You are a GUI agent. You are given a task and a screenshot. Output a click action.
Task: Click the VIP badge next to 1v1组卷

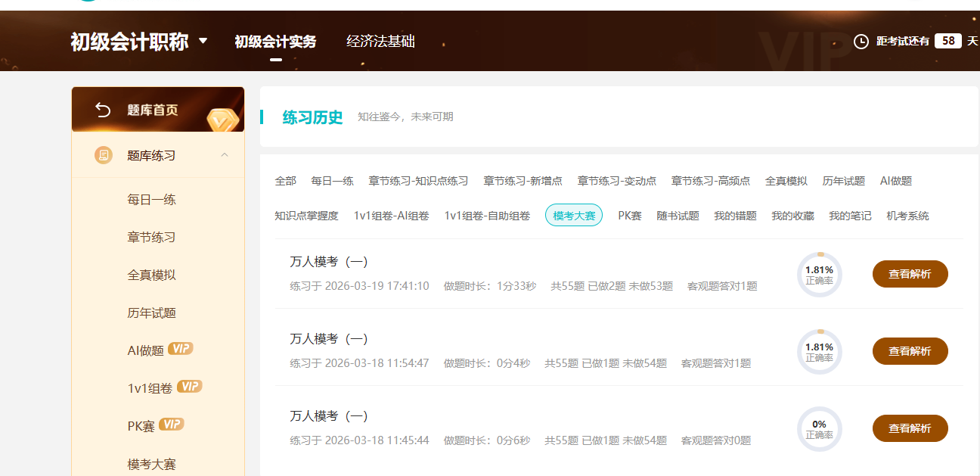[191, 387]
